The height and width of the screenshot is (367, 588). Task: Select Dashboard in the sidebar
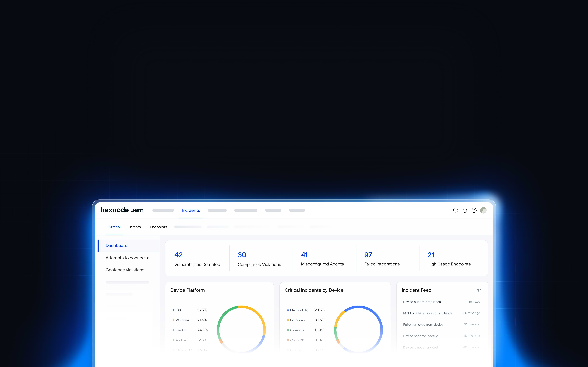(x=117, y=245)
